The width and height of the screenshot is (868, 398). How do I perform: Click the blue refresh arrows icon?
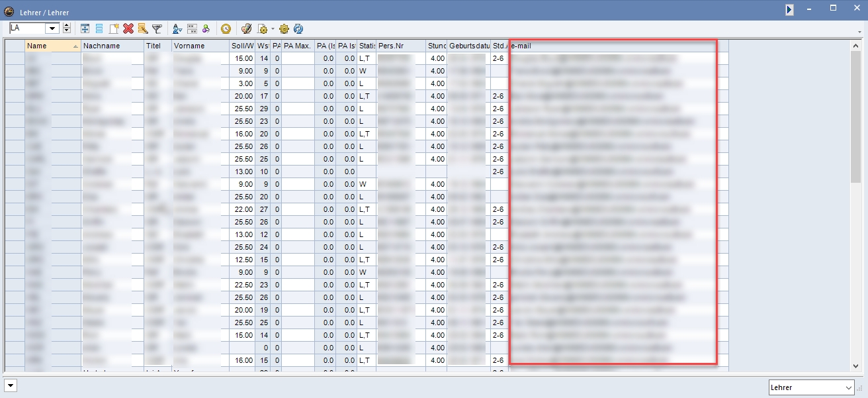point(298,28)
